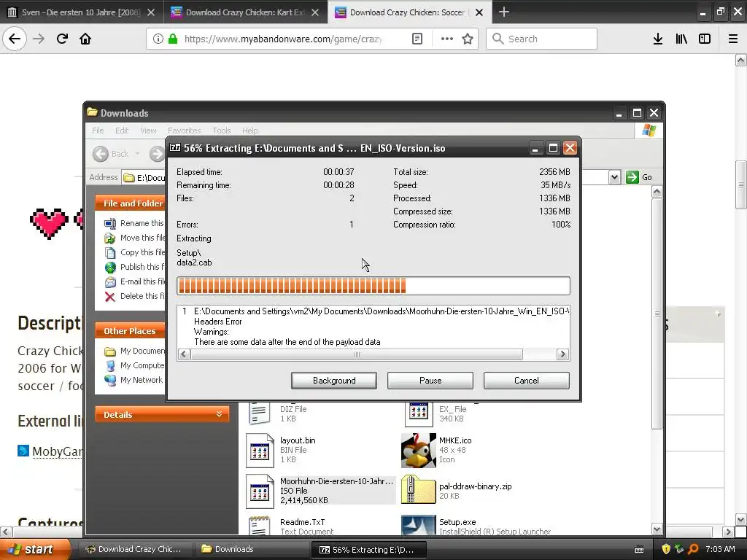Screen dimensions: 747x560
Task: Open Firefox library icon
Action: pyautogui.click(x=681, y=39)
